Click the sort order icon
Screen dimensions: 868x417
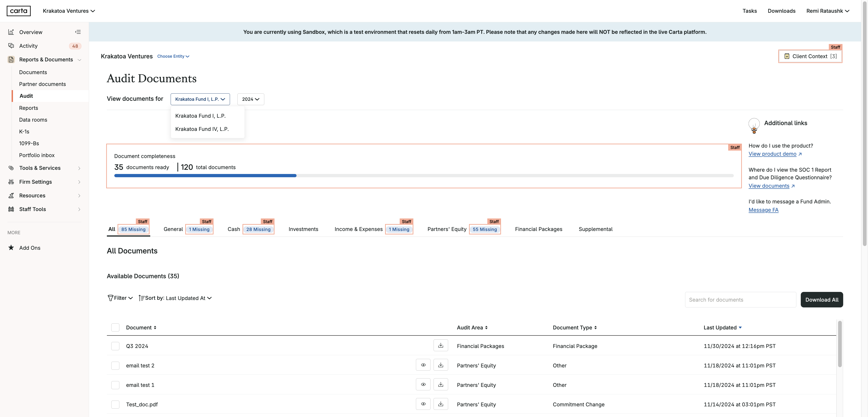tap(141, 298)
